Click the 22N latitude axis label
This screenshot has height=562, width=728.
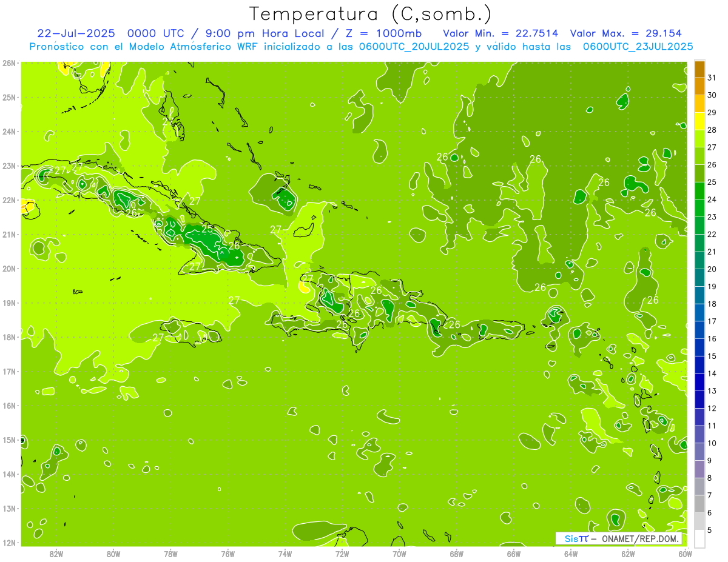[x=9, y=200]
